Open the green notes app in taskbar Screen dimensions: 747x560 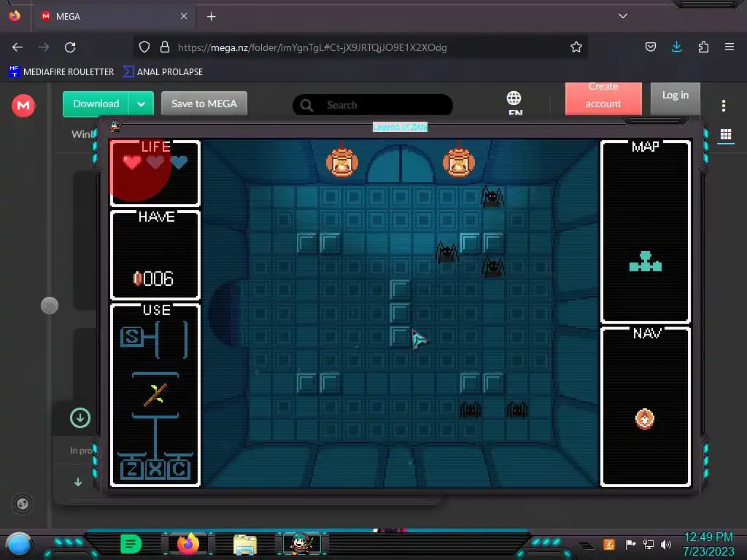coord(131,544)
